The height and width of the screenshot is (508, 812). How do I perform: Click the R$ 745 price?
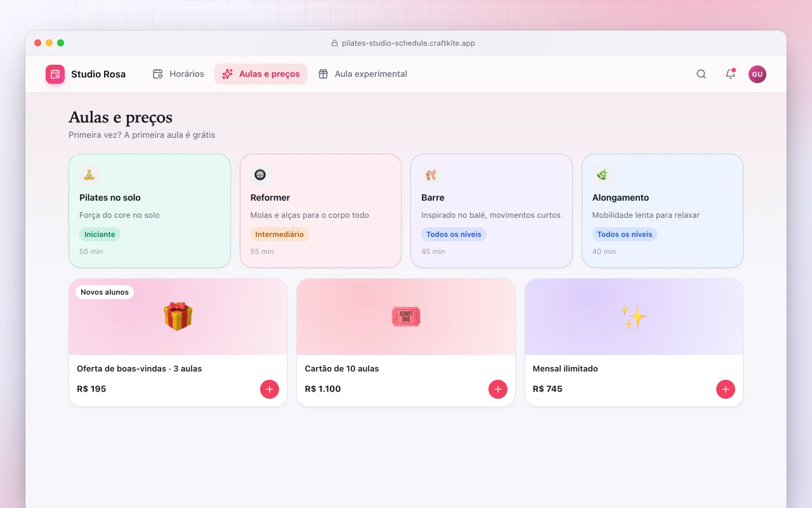coord(547,389)
